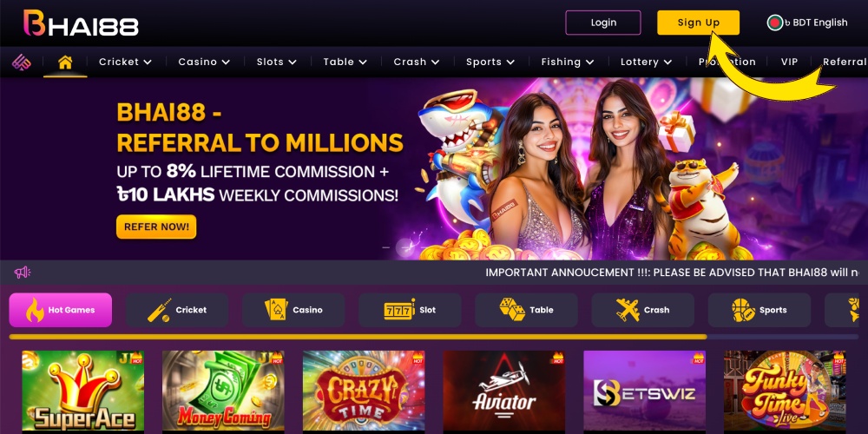Screen dimensions: 868x434
Task: Click the announcement megaphone icon
Action: coord(23,273)
